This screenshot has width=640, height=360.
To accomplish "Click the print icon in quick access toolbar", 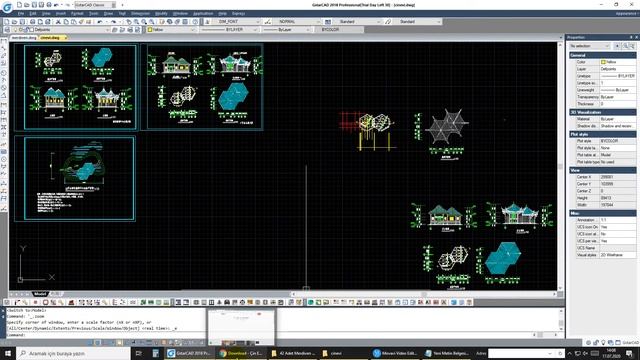I will coord(49,5).
